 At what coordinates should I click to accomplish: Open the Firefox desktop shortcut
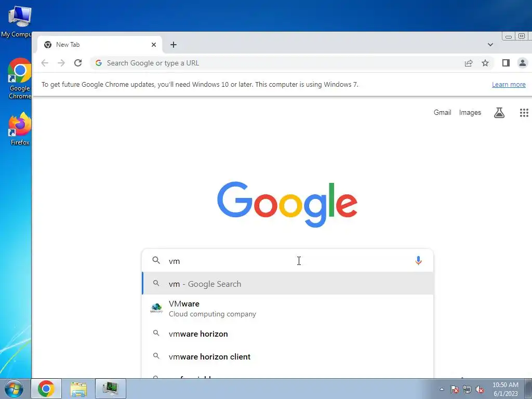tap(20, 129)
